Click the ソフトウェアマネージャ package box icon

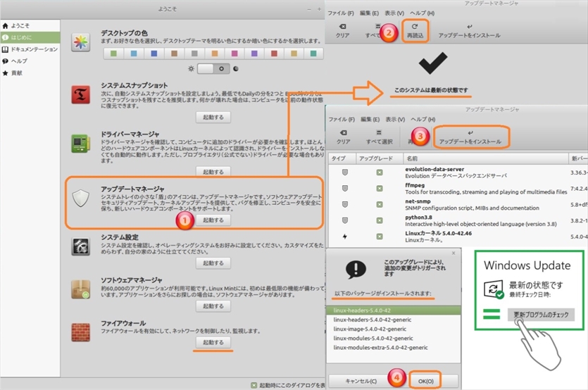(80, 289)
